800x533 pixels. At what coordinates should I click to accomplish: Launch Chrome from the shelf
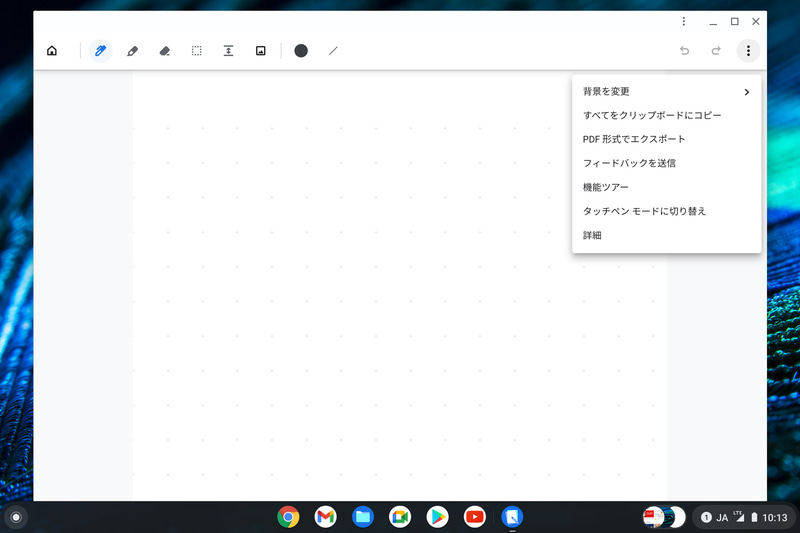pos(288,517)
